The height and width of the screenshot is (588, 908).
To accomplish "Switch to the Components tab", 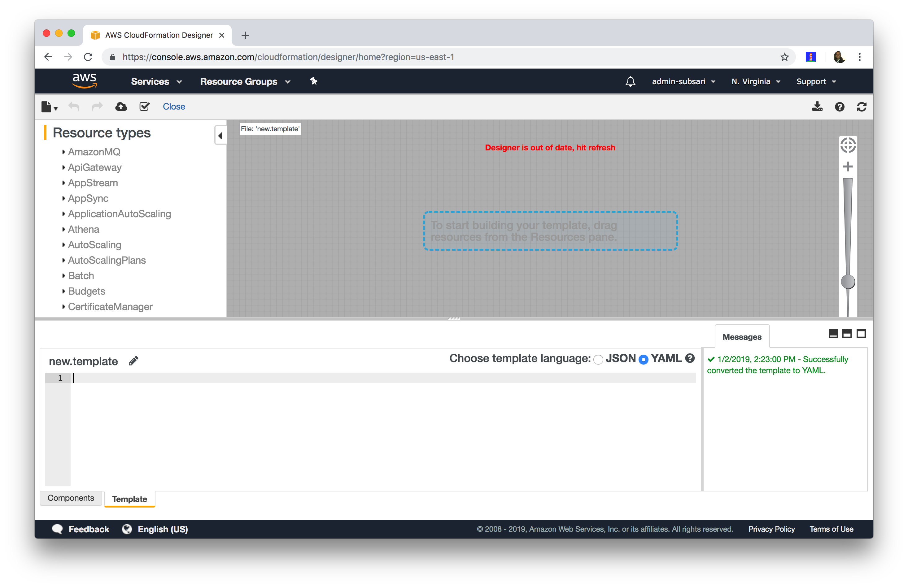I will [x=72, y=498].
